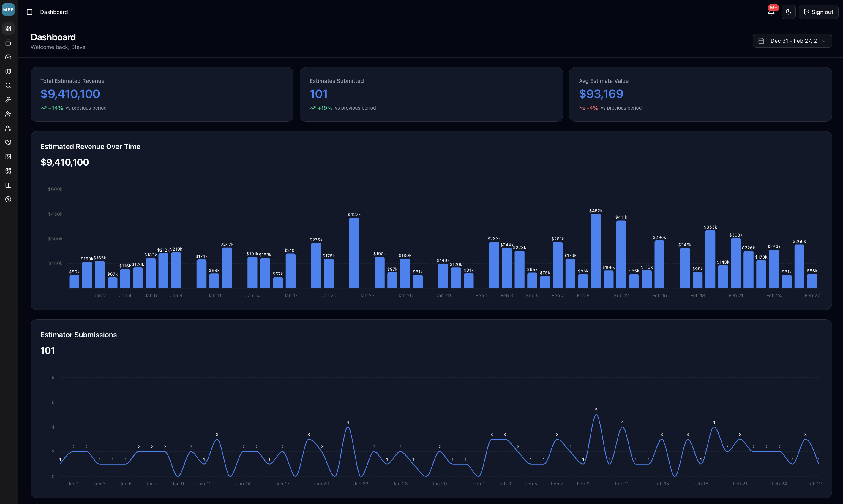Click the 99+ notification badge
This screenshot has width=843, height=504.
[x=774, y=7]
